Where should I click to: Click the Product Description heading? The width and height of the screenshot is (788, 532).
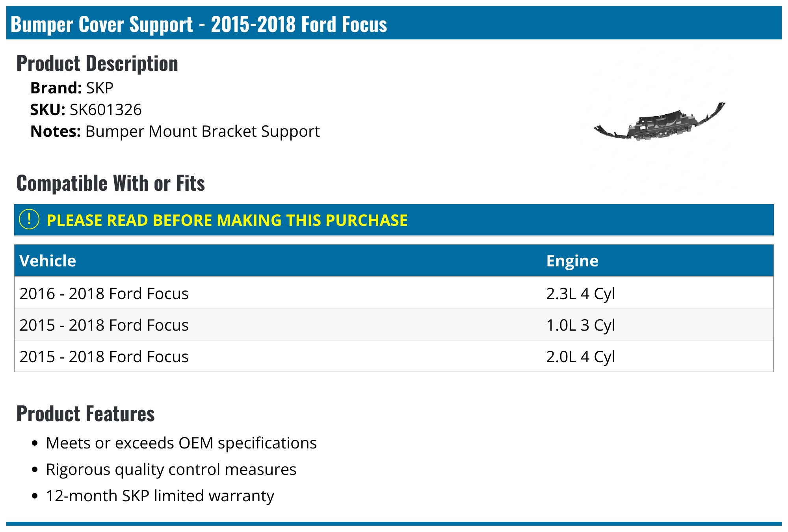[x=97, y=63]
